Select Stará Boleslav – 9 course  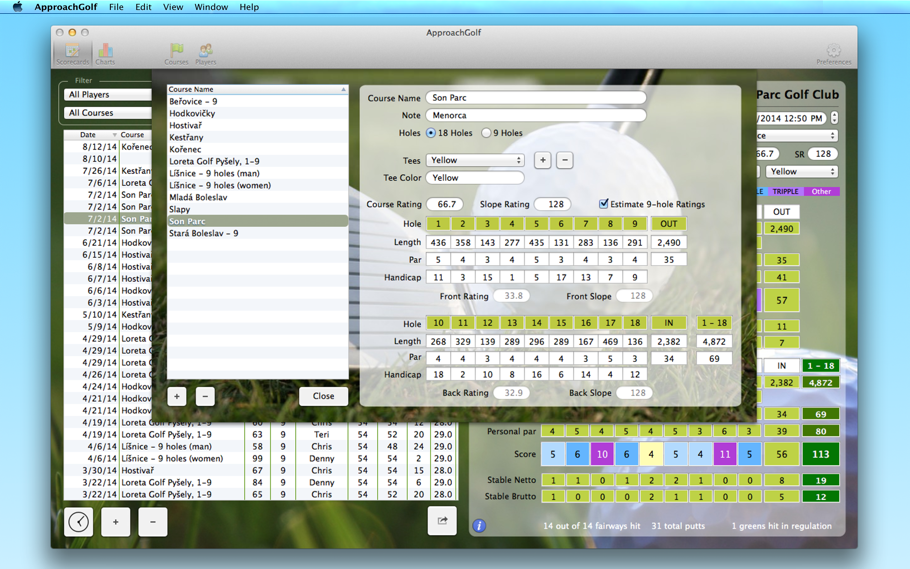[x=258, y=233]
